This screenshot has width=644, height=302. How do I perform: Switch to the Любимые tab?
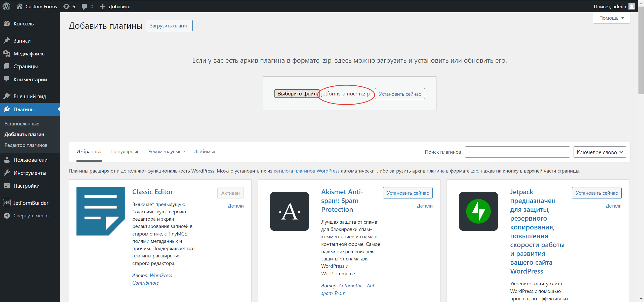205,151
